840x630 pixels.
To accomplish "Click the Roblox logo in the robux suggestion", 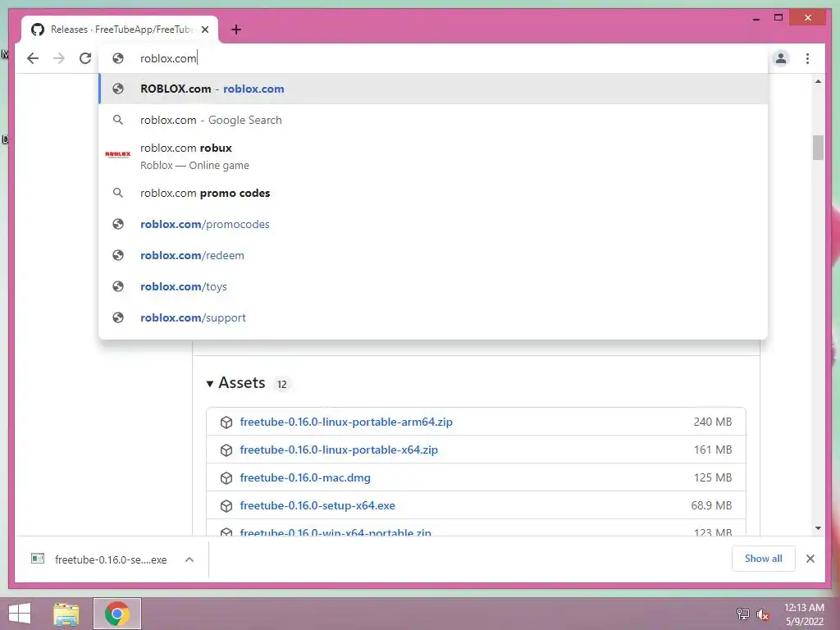I will point(118,155).
